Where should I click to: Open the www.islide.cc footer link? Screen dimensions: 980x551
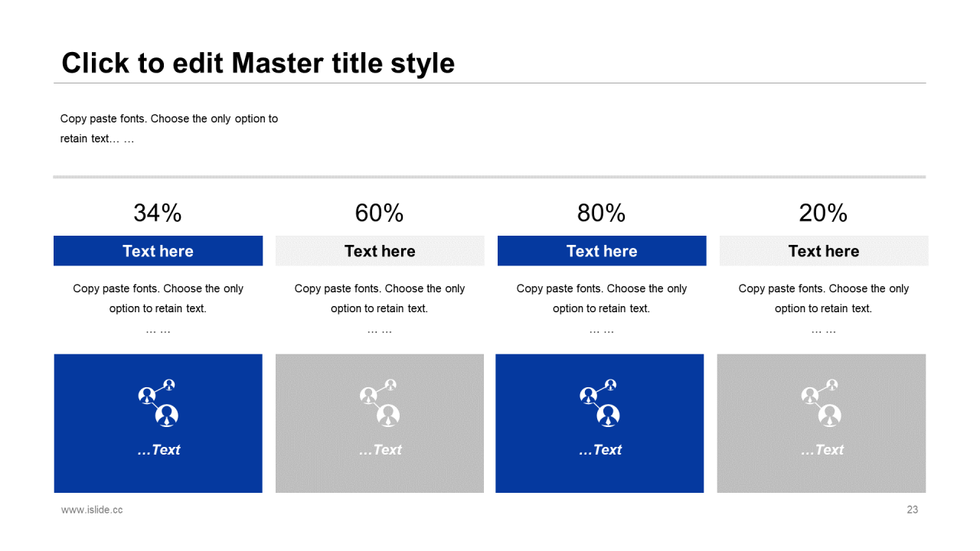coord(92,510)
